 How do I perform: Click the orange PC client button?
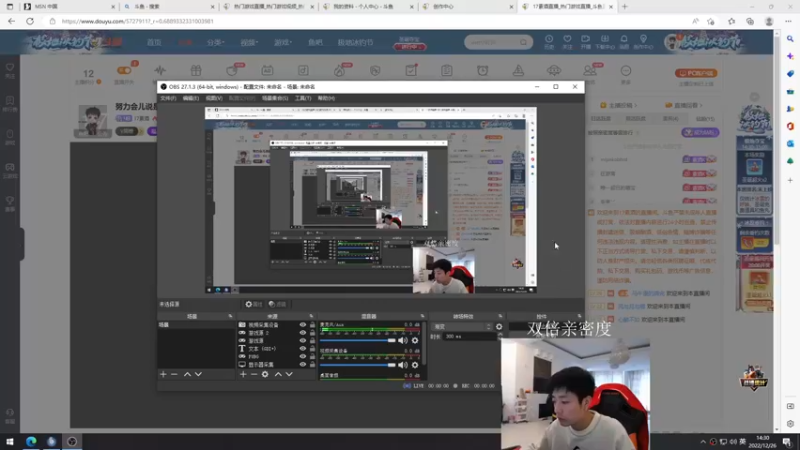point(696,73)
